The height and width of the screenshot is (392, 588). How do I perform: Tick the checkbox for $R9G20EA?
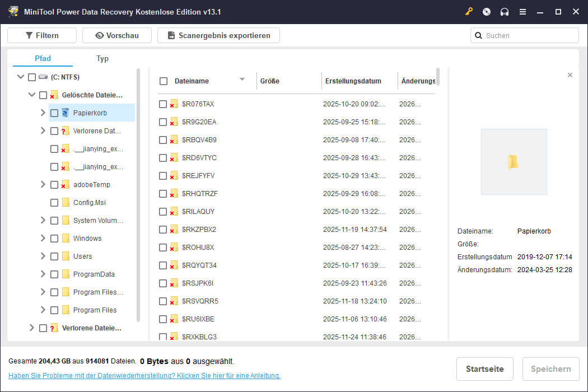[x=163, y=122]
